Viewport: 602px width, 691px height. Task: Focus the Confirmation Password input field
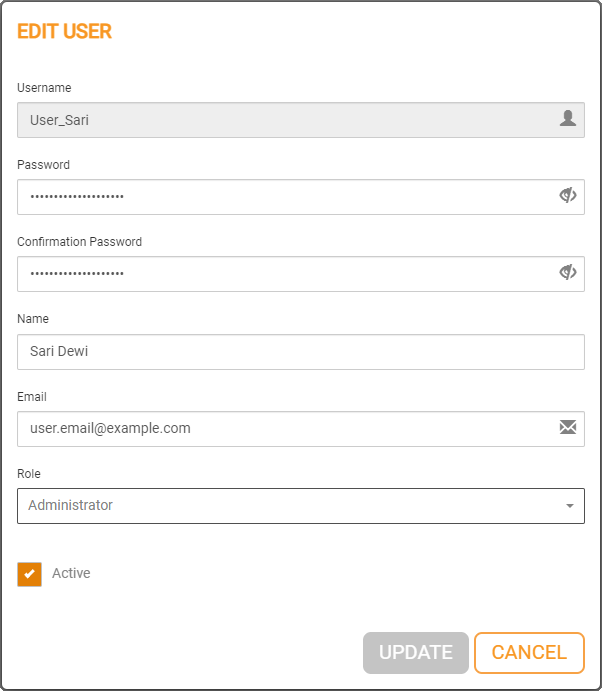[x=280, y=274]
